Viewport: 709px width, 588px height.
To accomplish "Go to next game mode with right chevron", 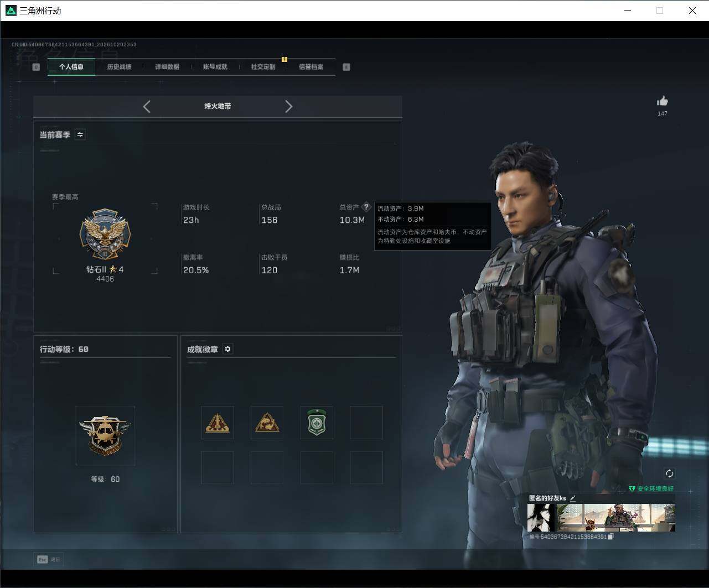I will click(288, 106).
